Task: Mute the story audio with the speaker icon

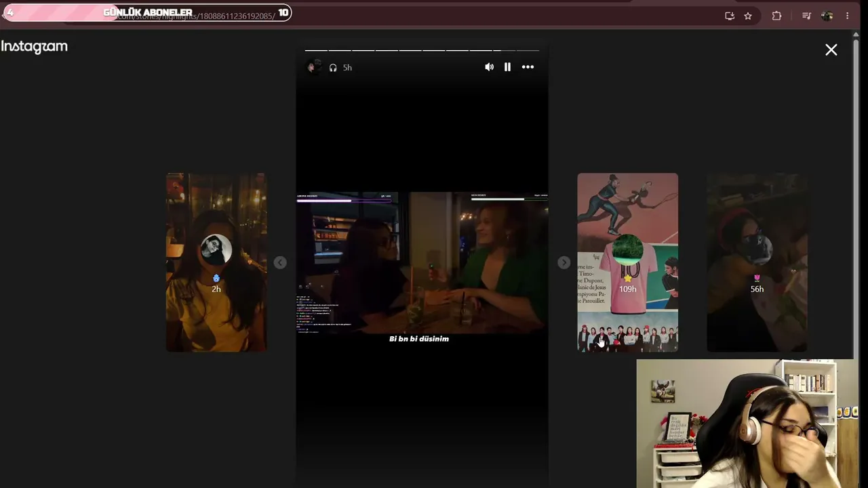Action: pos(489,67)
